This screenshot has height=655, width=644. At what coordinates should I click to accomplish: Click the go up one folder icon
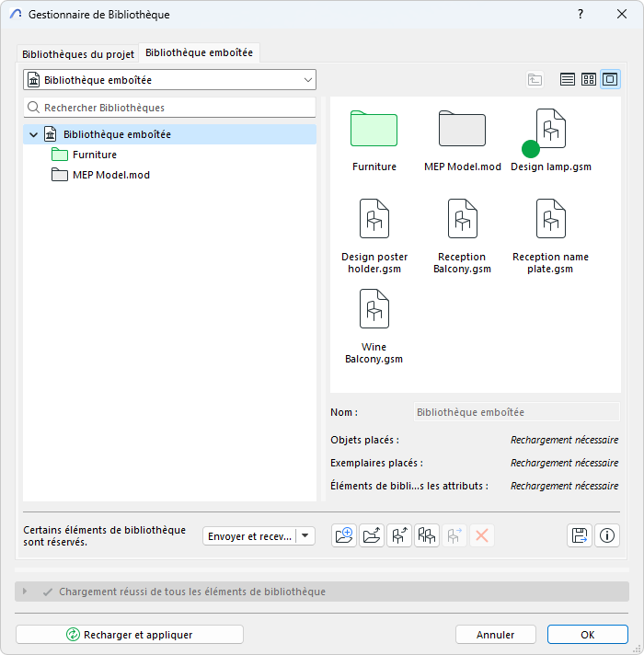pos(535,79)
